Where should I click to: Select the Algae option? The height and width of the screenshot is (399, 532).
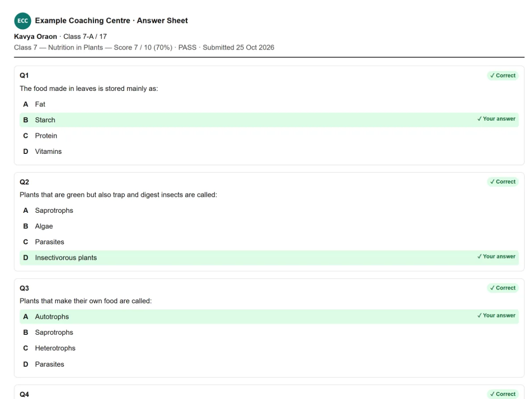coord(269,226)
